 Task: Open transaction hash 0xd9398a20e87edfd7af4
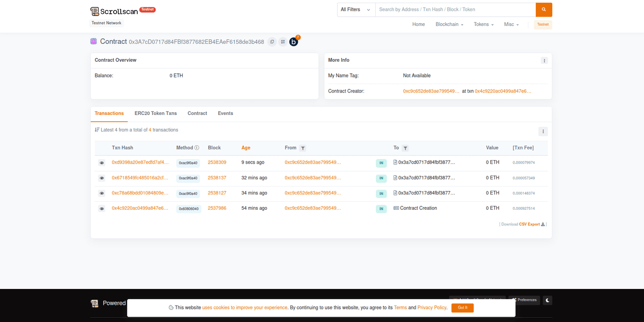point(140,162)
